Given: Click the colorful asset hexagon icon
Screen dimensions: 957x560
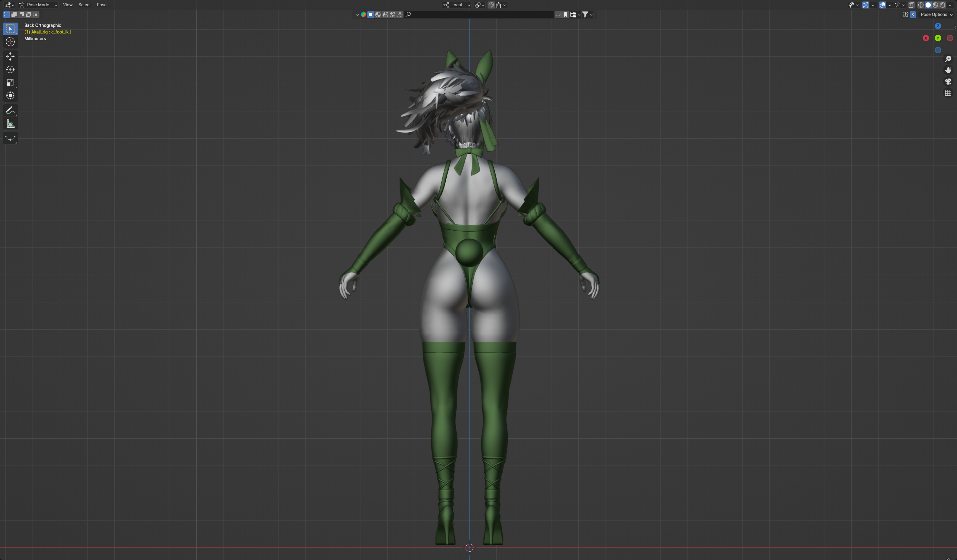Looking at the screenshot, I should (x=363, y=15).
